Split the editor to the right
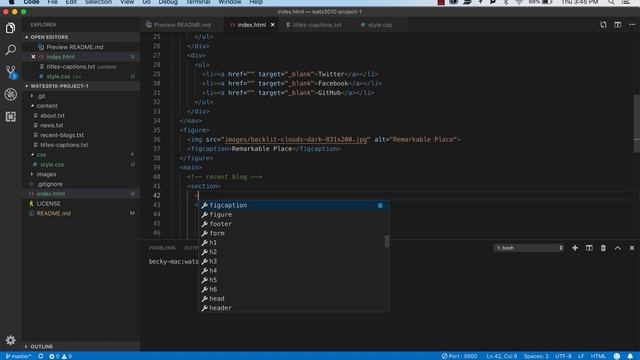The width and height of the screenshot is (640, 360). coord(618,25)
